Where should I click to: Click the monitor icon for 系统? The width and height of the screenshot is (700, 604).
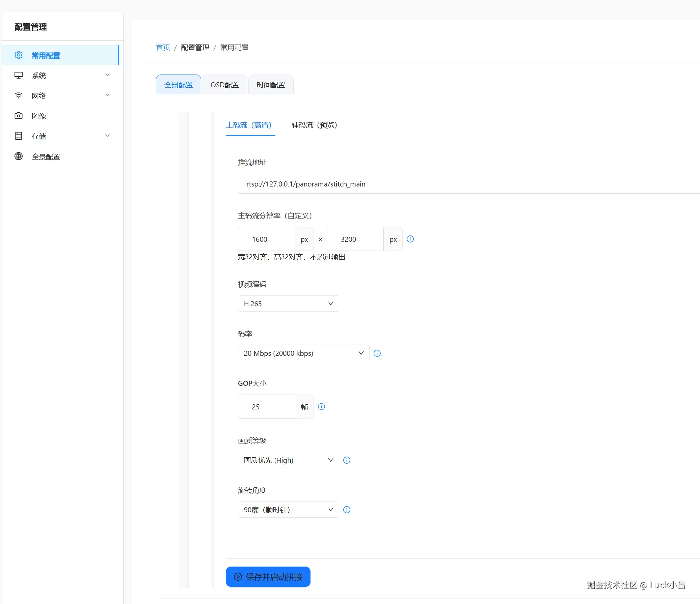[x=19, y=75]
